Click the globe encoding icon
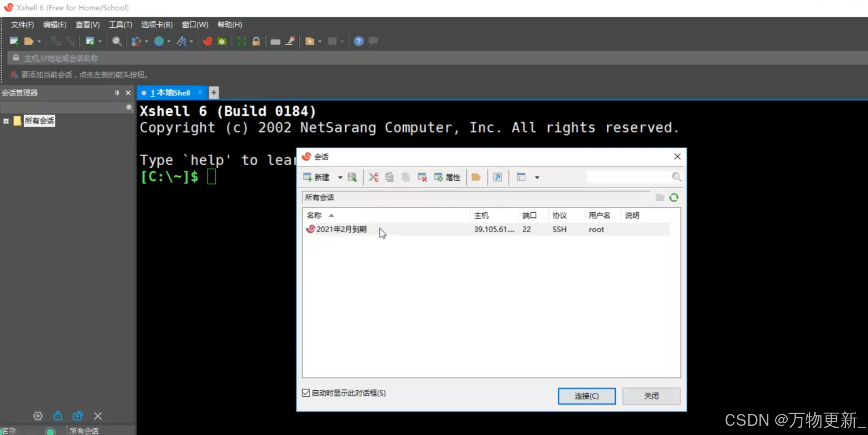Image resolution: width=868 pixels, height=435 pixels. pos(159,41)
